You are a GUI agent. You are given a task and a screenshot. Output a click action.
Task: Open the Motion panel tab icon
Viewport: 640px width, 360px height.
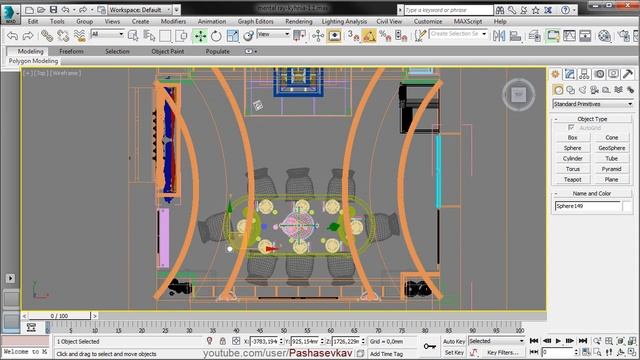(599, 74)
